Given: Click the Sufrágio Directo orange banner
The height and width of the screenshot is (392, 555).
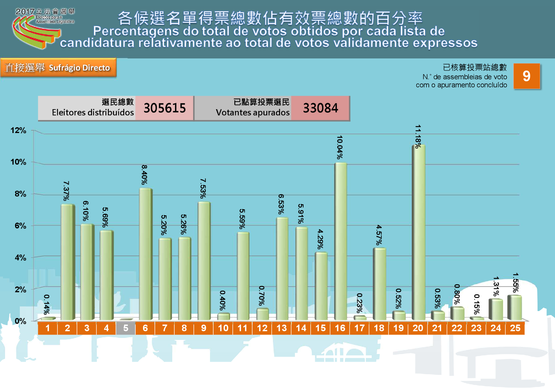Looking at the screenshot, I should tap(58, 68).
